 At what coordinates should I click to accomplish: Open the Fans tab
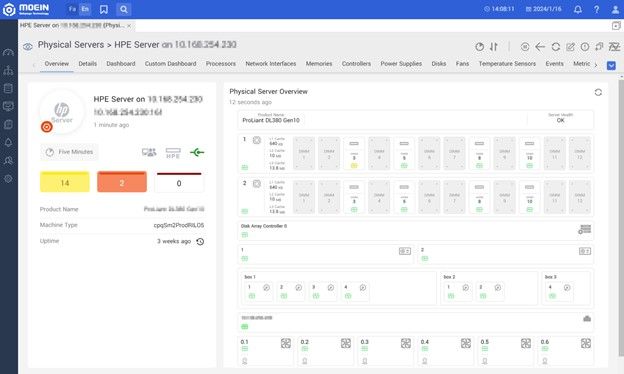[462, 64]
